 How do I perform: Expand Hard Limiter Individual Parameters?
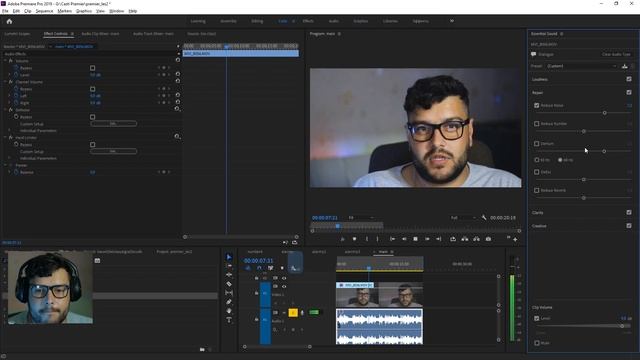coord(10,158)
